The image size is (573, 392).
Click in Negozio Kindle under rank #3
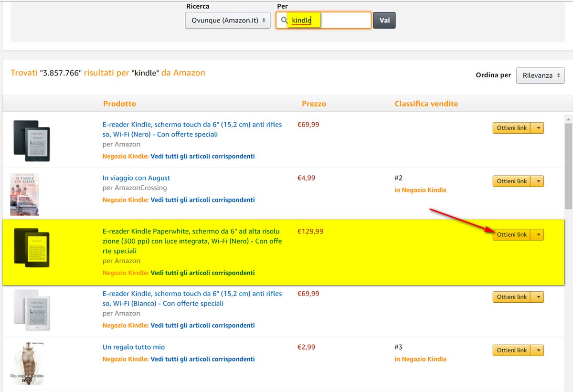(420, 359)
